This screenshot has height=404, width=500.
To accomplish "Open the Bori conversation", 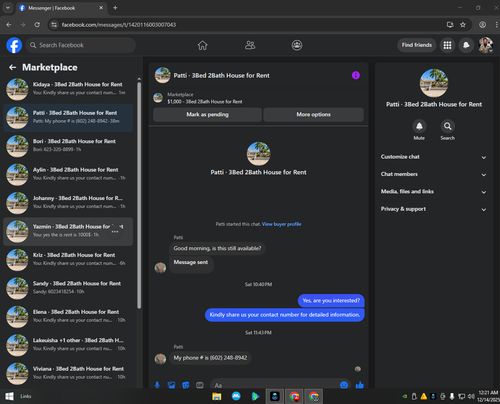I will [68, 146].
